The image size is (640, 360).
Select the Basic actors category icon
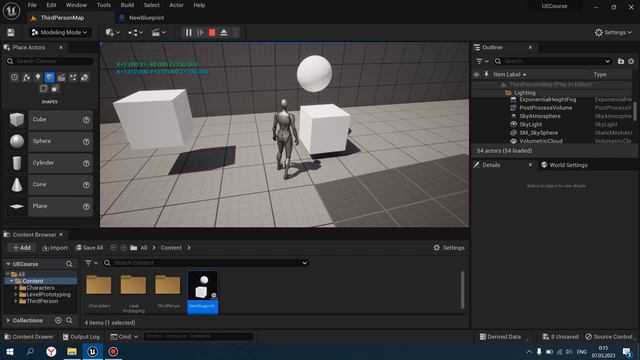pos(26,77)
